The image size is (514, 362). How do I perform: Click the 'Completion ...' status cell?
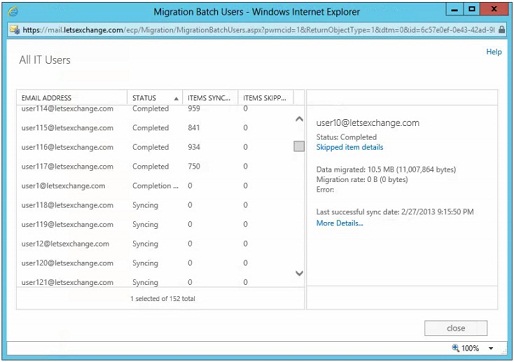[x=155, y=186]
